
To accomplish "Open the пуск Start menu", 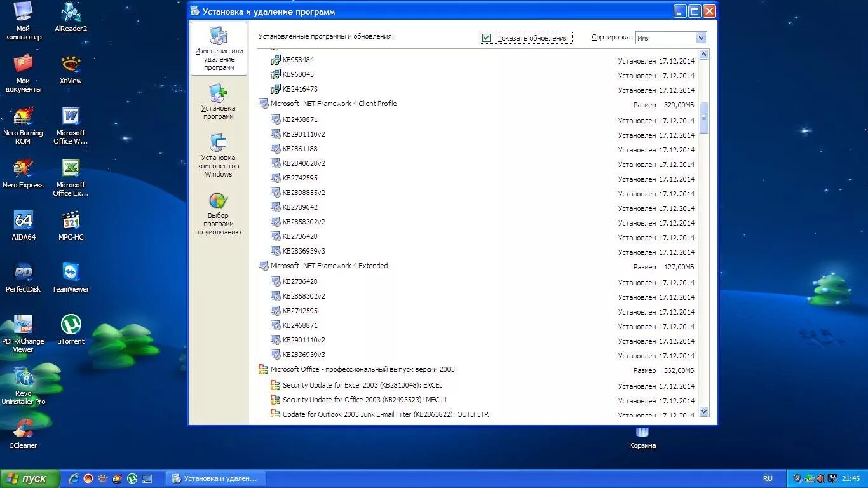I will (x=30, y=478).
